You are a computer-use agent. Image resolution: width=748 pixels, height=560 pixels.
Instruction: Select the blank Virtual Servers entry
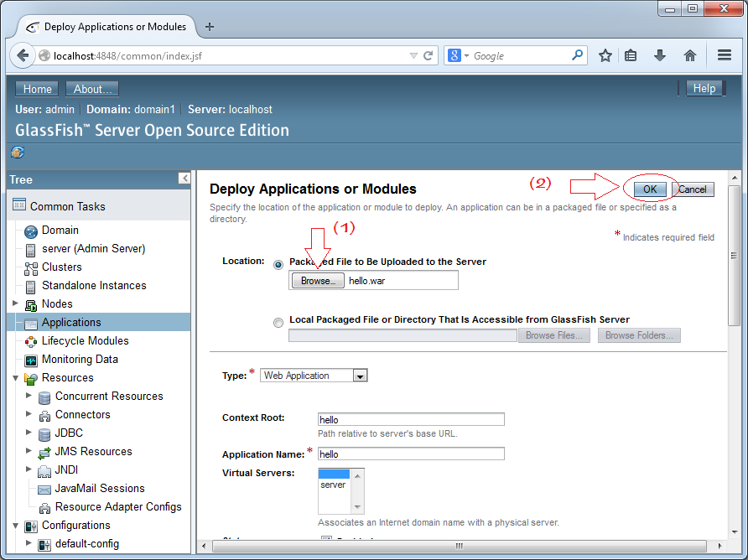point(334,474)
